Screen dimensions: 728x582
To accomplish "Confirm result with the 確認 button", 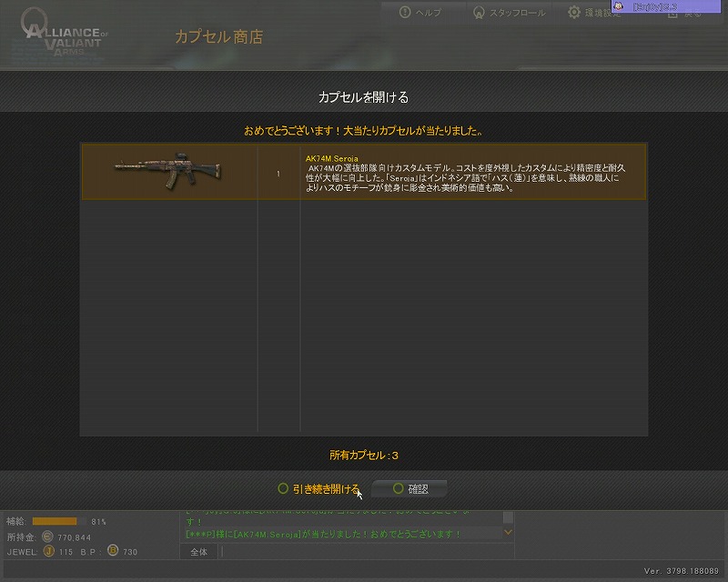I will [409, 488].
